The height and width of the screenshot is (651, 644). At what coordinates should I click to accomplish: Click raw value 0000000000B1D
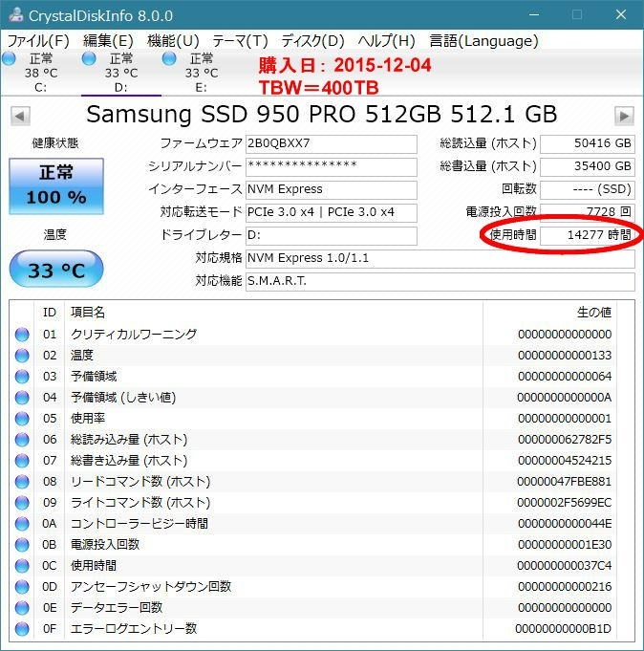pyautogui.click(x=563, y=629)
